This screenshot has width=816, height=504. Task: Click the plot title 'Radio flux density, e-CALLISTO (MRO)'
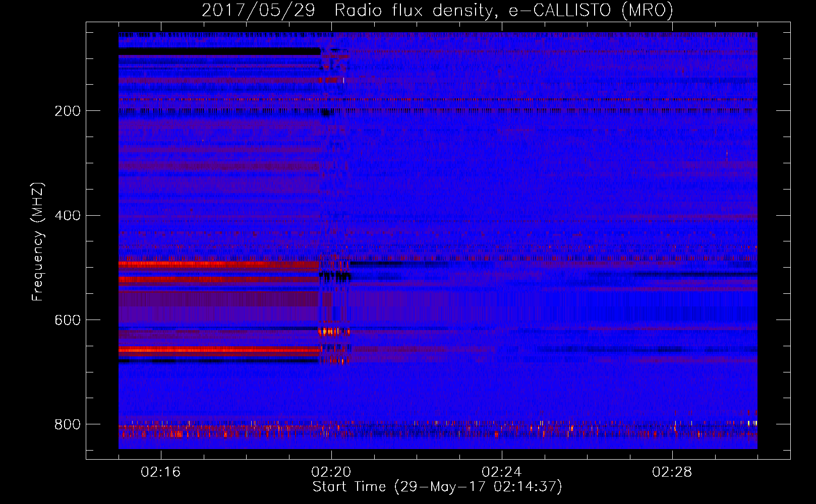(504, 10)
